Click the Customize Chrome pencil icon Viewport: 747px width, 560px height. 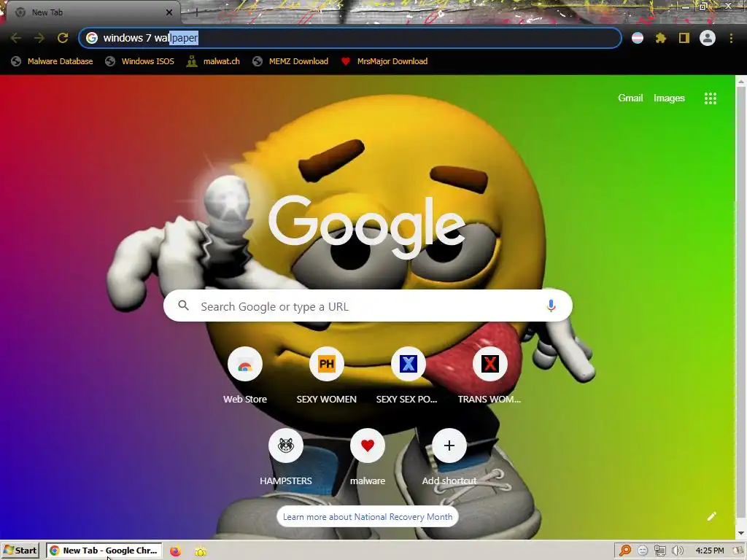pyautogui.click(x=712, y=516)
